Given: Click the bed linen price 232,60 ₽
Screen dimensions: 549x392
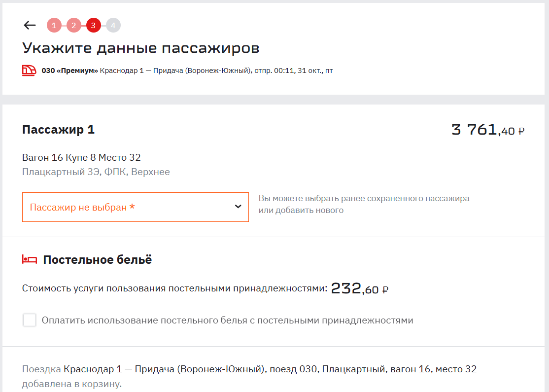Looking at the screenshot, I should [x=359, y=288].
